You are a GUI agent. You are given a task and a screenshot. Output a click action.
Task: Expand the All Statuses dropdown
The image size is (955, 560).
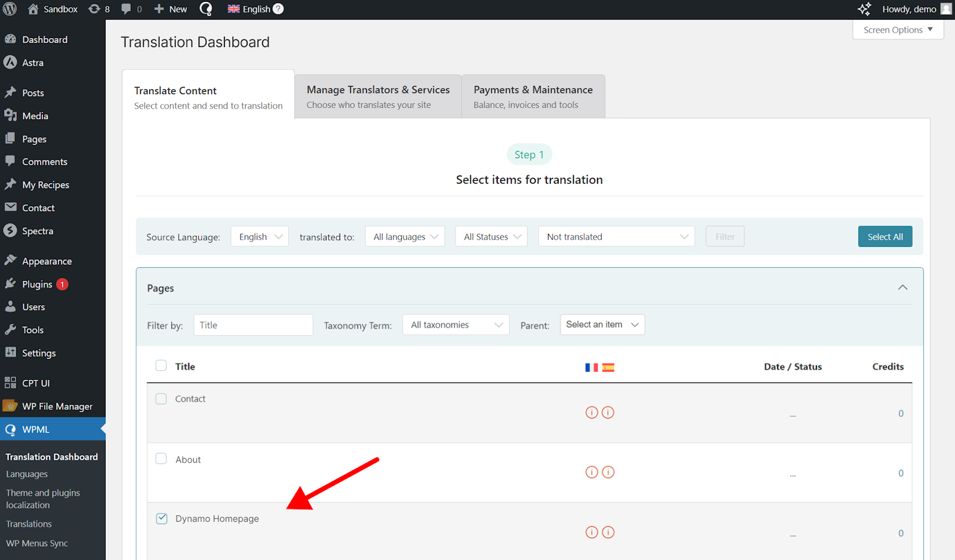coord(491,237)
